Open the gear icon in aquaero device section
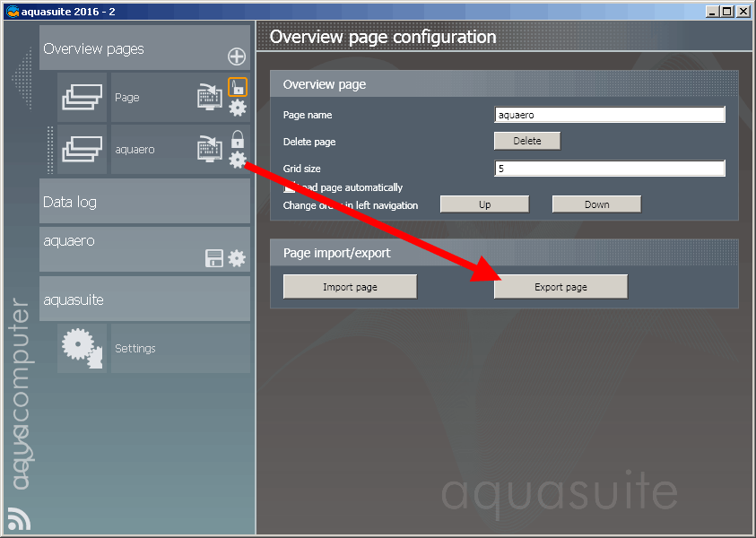The height and width of the screenshot is (538, 756). (236, 258)
